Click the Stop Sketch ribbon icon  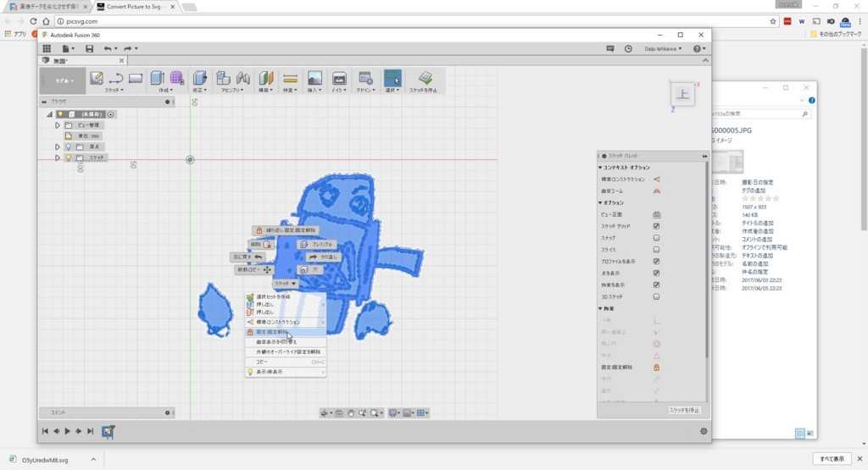426,78
